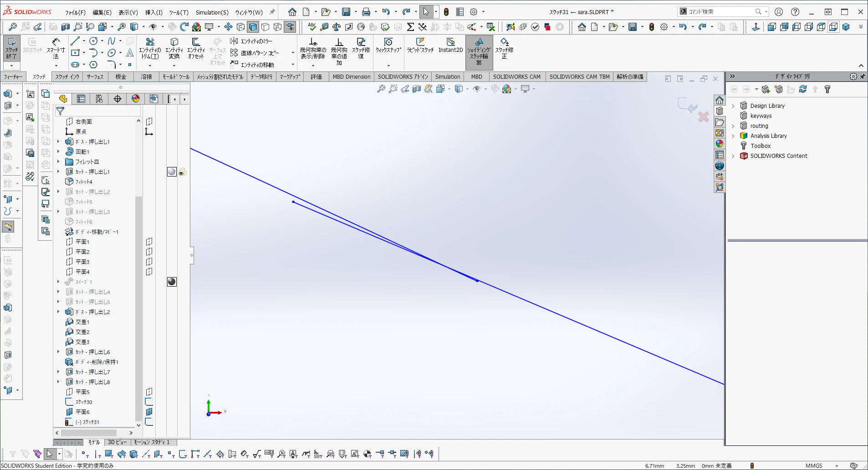Toggle Shaded Sketch Contours
868x470 pixels.
click(x=479, y=52)
